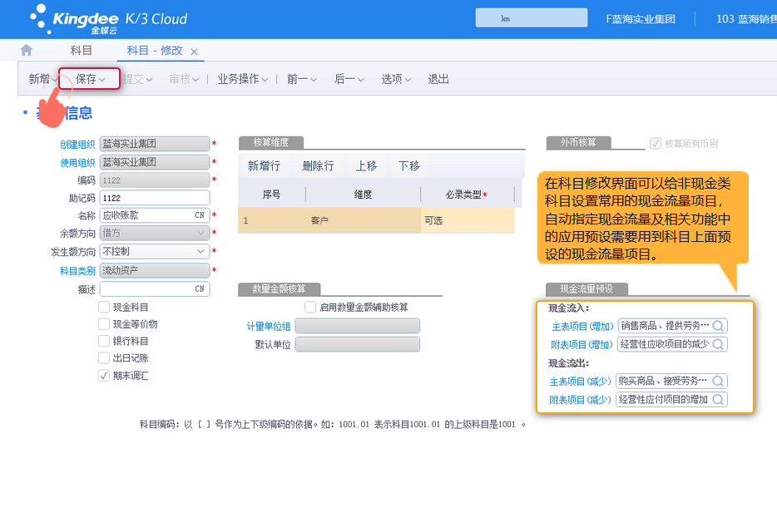Open the 发生额方向 combo box

155,251
